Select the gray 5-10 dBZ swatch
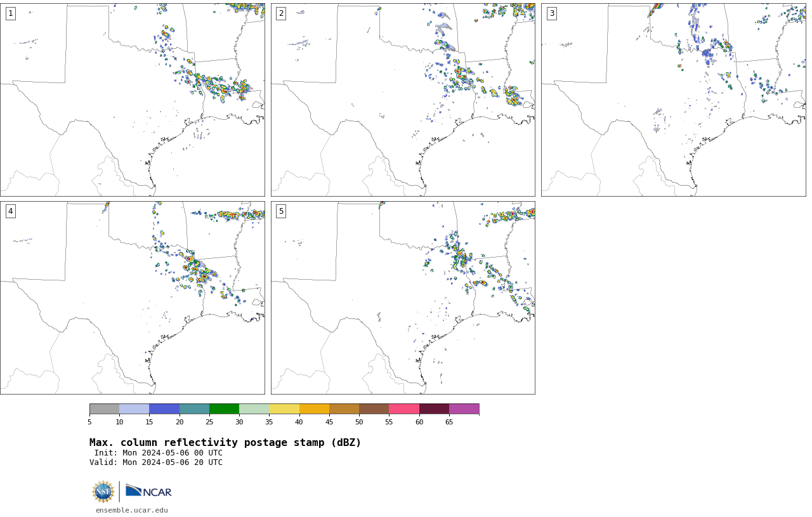 pos(104,409)
